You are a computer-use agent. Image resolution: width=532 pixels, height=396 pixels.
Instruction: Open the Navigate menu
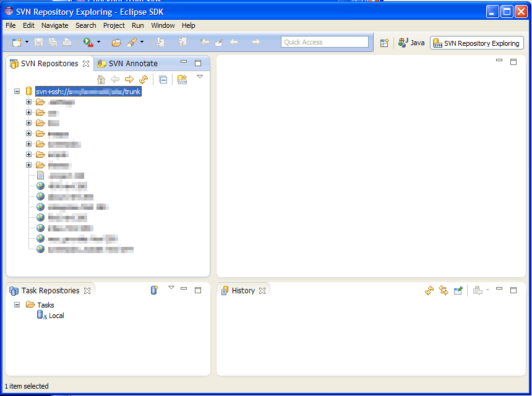55,25
